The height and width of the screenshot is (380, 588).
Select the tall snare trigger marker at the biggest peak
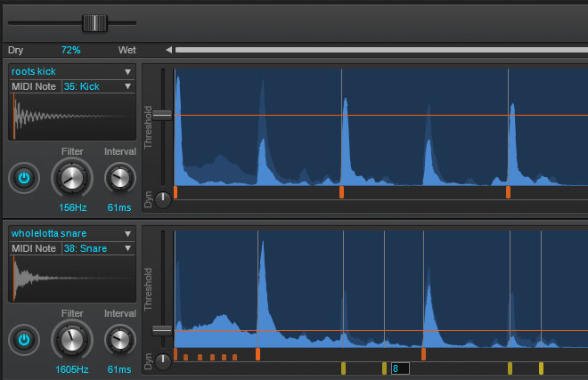[258, 354]
